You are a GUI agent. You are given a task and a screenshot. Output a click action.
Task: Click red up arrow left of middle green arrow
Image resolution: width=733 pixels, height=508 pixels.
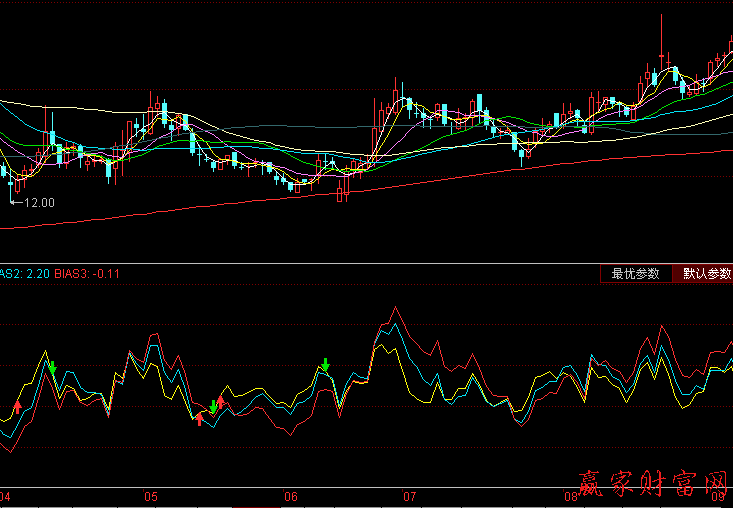coord(200,419)
